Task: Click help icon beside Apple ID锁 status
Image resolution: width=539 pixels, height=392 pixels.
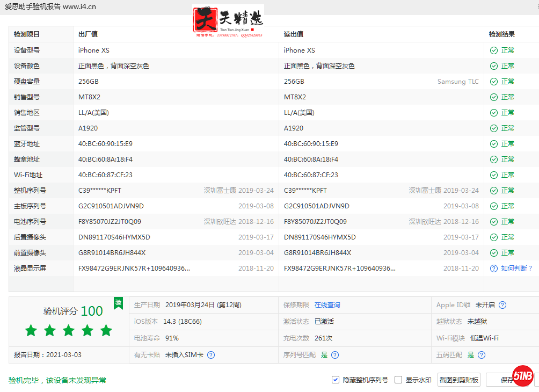Action: [x=502, y=305]
